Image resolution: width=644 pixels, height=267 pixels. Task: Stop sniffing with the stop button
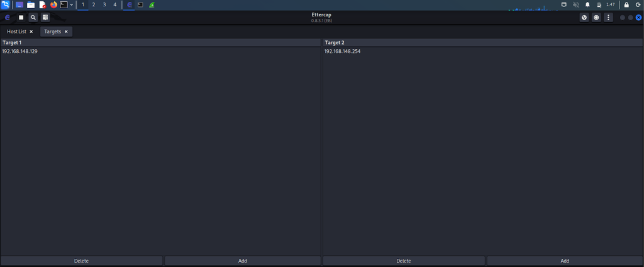pyautogui.click(x=21, y=18)
